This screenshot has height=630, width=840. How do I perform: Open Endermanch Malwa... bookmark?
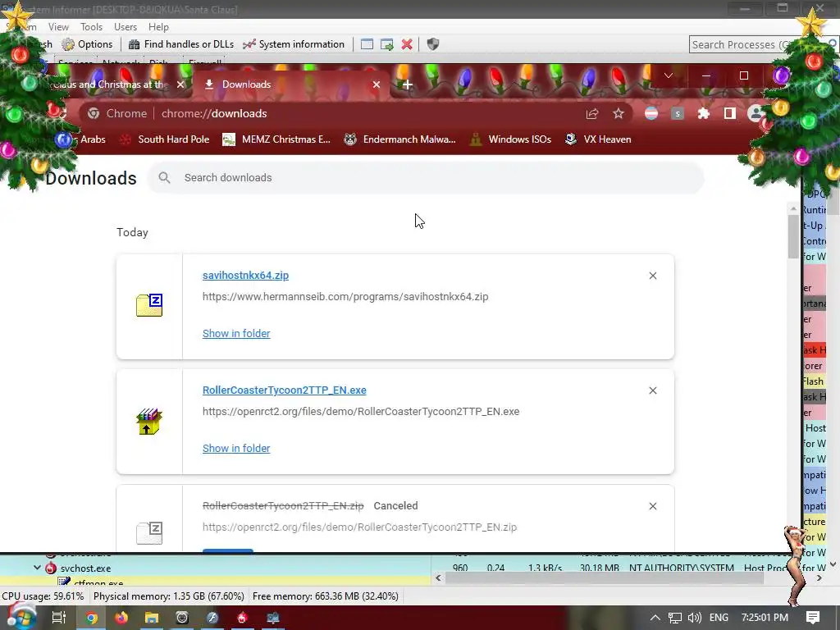click(399, 139)
